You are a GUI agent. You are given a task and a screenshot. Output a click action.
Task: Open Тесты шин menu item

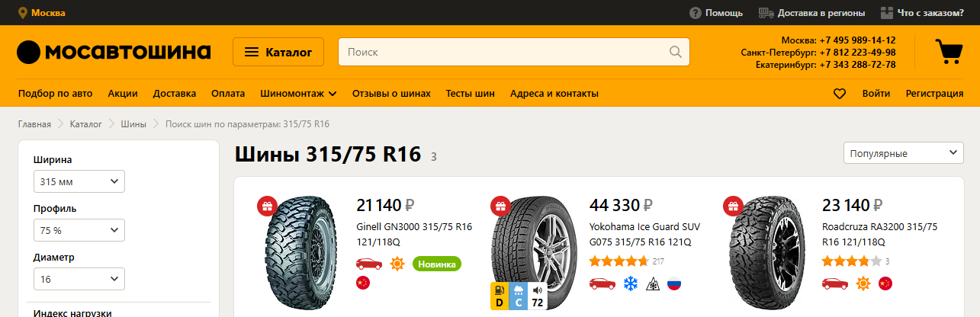[x=471, y=94]
